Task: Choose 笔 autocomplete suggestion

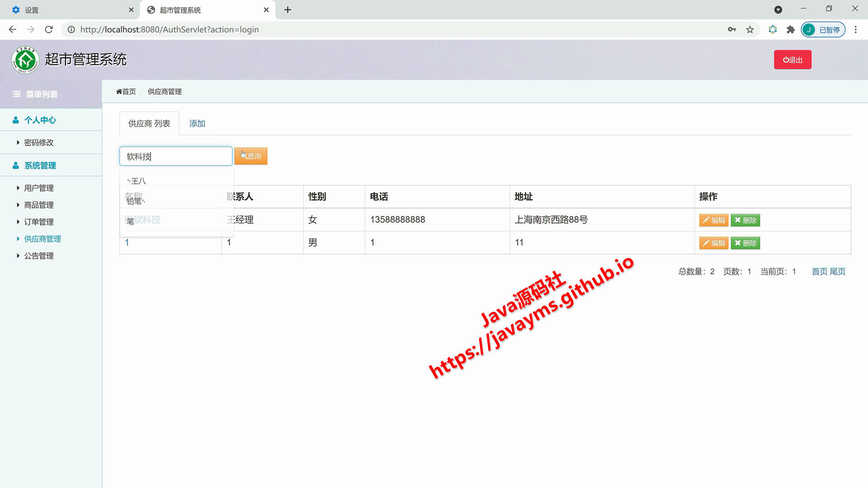Action: [176, 221]
